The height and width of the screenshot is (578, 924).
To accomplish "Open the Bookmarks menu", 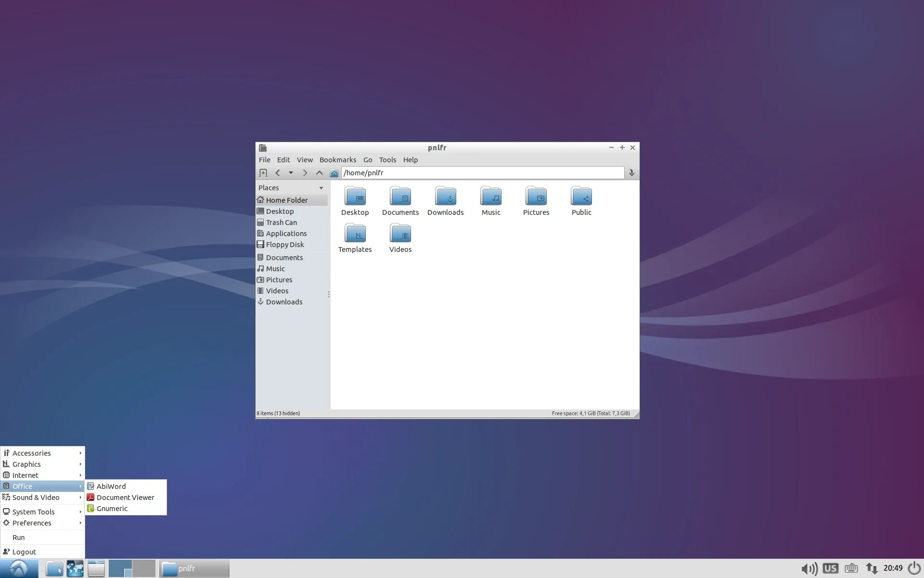I will tap(337, 160).
